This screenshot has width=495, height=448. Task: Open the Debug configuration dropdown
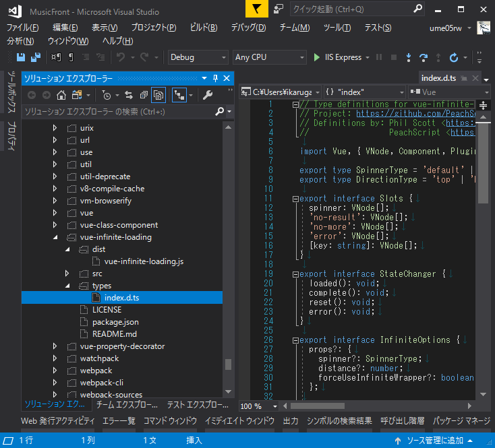(198, 57)
